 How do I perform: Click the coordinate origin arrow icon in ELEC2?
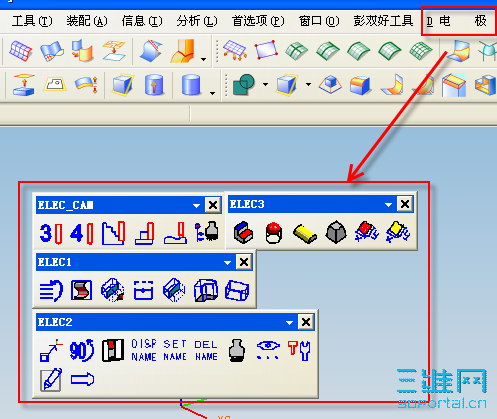(51, 350)
